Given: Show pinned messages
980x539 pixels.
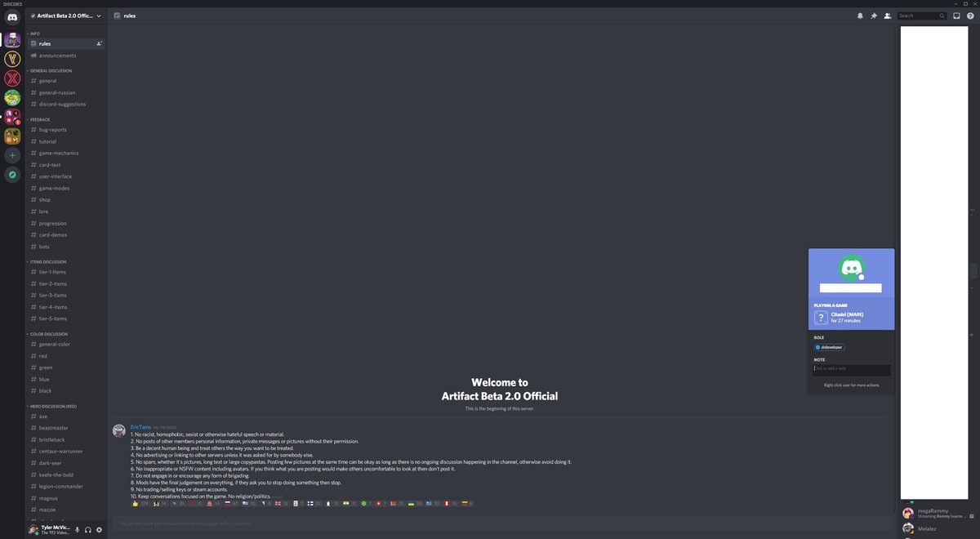Looking at the screenshot, I should 874,16.
